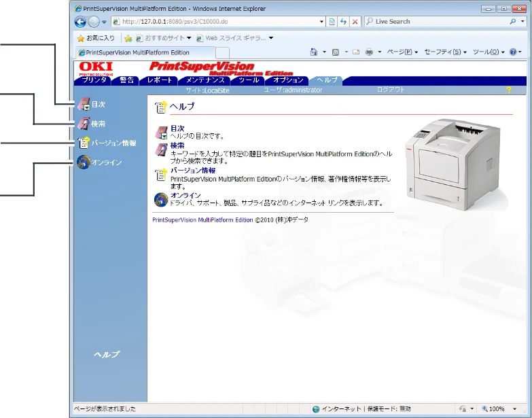This screenshot has width=532, height=418.
Task: Open recent pages dropdown beside forward button
Action: click(x=104, y=22)
